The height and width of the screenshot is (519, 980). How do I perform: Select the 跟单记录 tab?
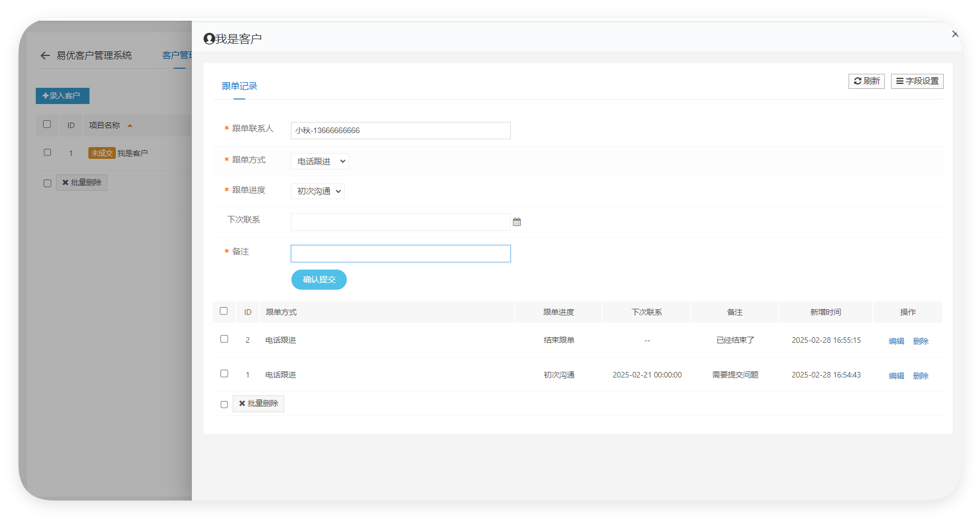(239, 86)
